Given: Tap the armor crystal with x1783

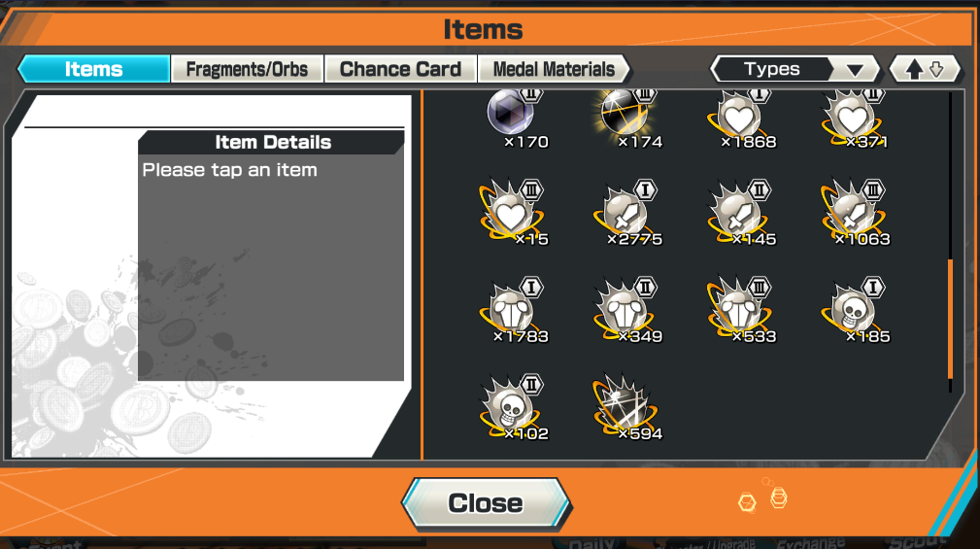Looking at the screenshot, I should (515, 311).
